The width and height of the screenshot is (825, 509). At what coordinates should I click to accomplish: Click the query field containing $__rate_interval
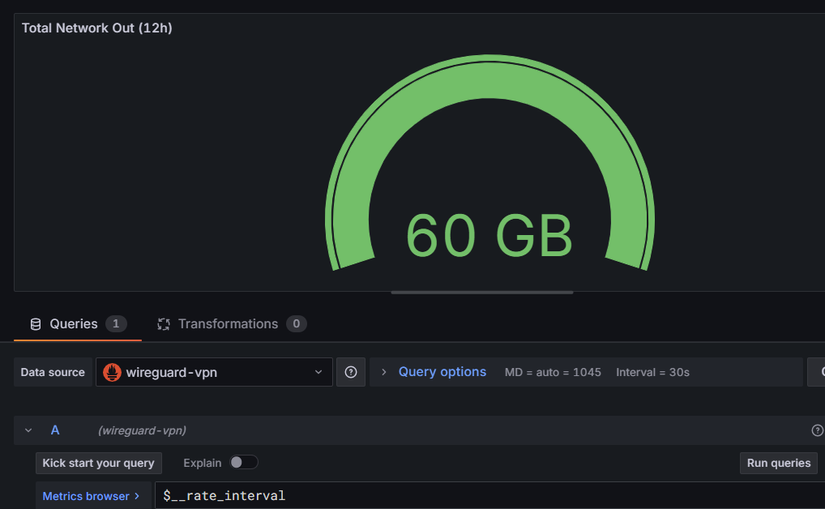pyautogui.click(x=480, y=496)
